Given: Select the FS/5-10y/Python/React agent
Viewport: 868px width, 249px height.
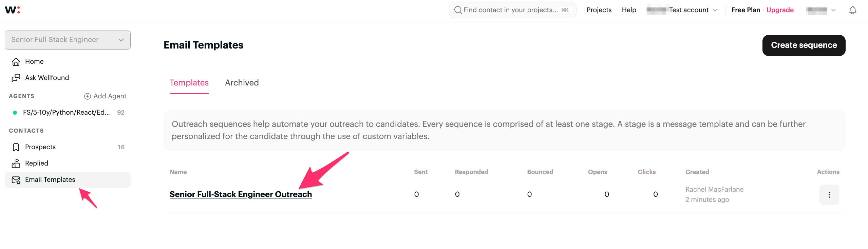Looking at the screenshot, I should [67, 113].
